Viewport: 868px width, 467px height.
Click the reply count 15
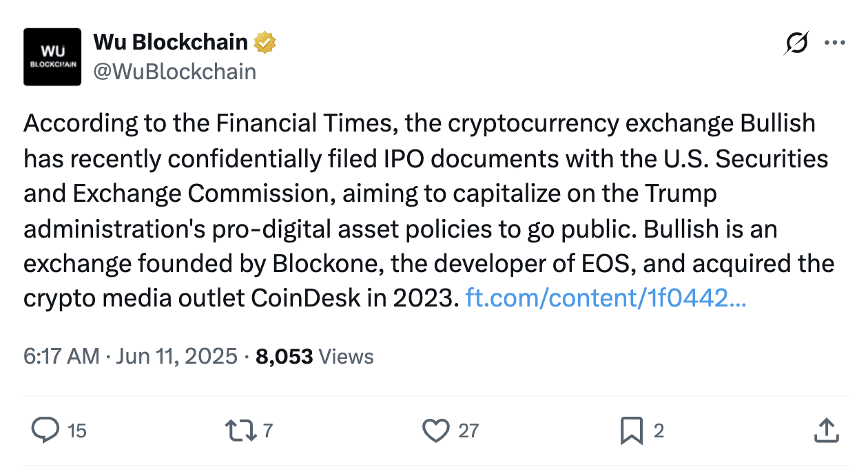pyautogui.click(x=77, y=431)
